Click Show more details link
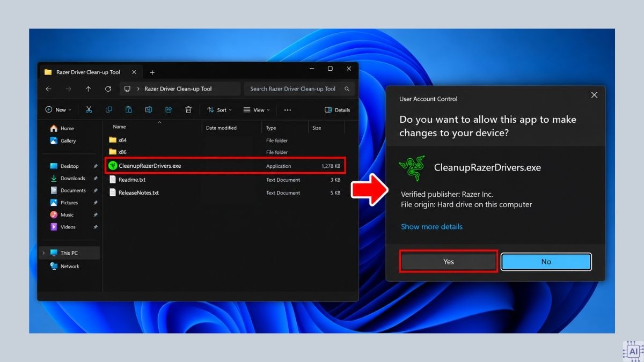Screen dimensions: 644x362 coord(431,227)
